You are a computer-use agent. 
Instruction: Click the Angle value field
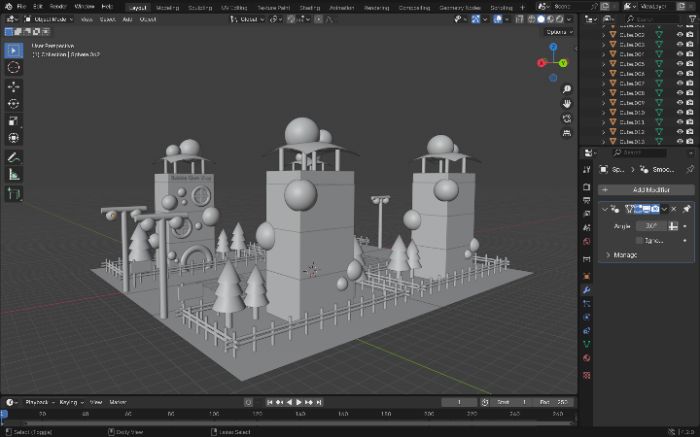coord(651,226)
